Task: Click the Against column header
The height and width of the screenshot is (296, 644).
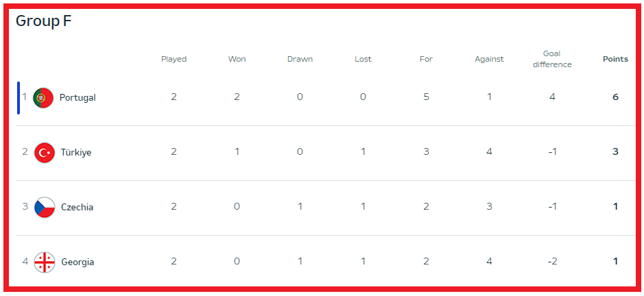Action: (489, 59)
